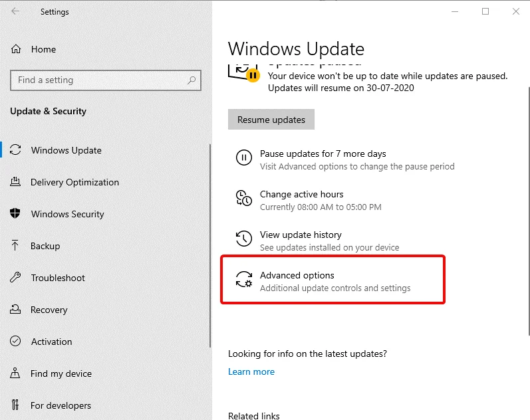Viewport: 530px width, 420px height.
Task: Click the Home house icon
Action: [x=16, y=49]
